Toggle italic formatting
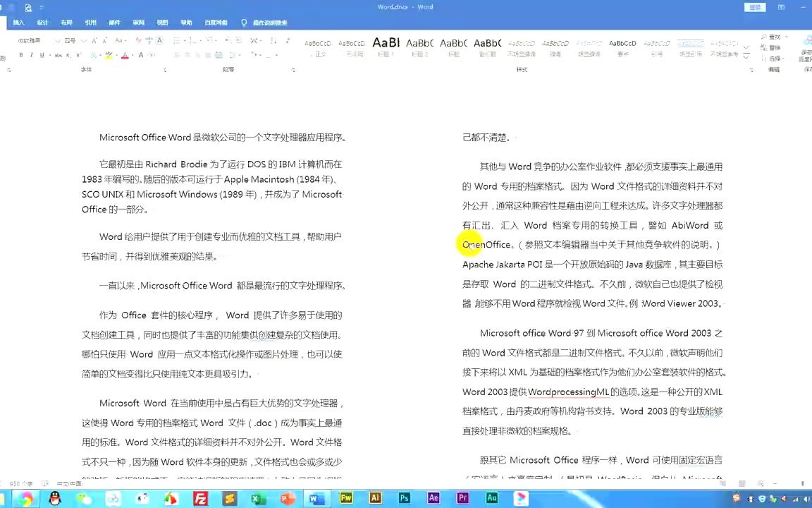Image resolution: width=812 pixels, height=508 pixels. [31, 55]
